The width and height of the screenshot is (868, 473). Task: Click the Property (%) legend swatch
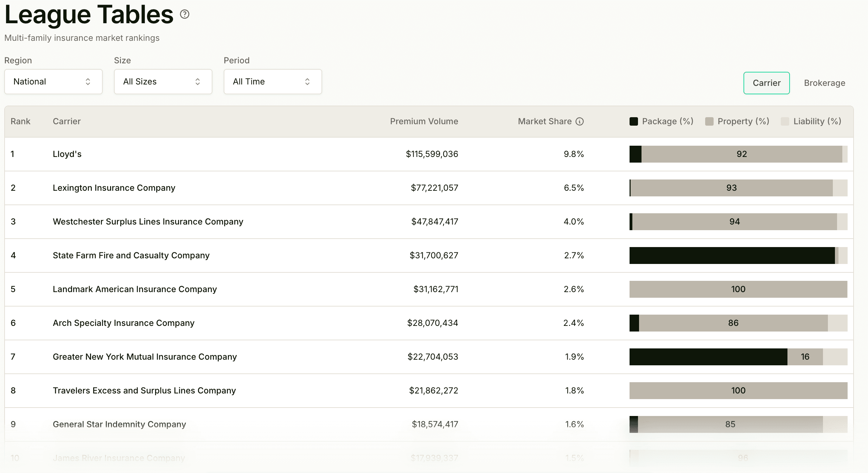709,121
